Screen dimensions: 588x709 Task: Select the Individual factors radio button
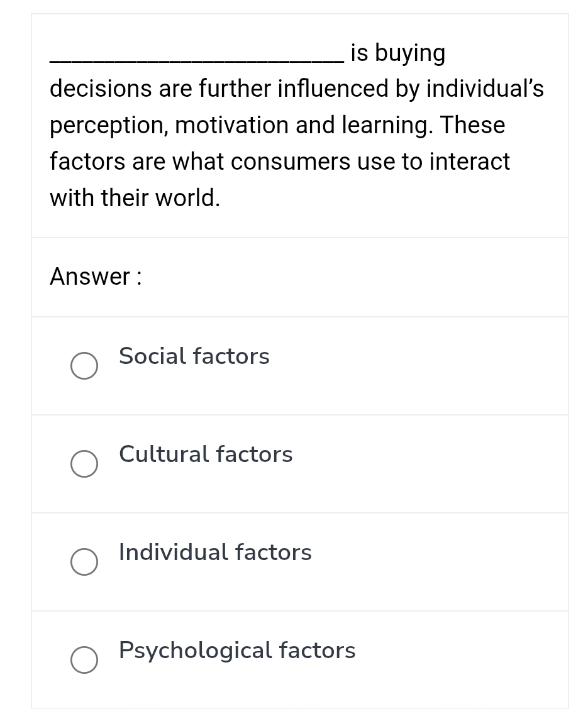84,562
